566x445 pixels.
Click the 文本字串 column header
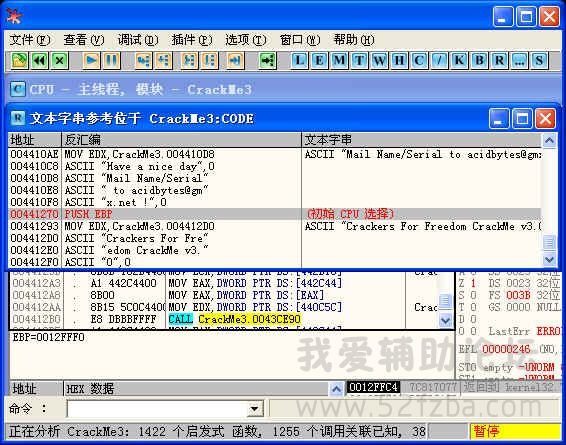421,140
